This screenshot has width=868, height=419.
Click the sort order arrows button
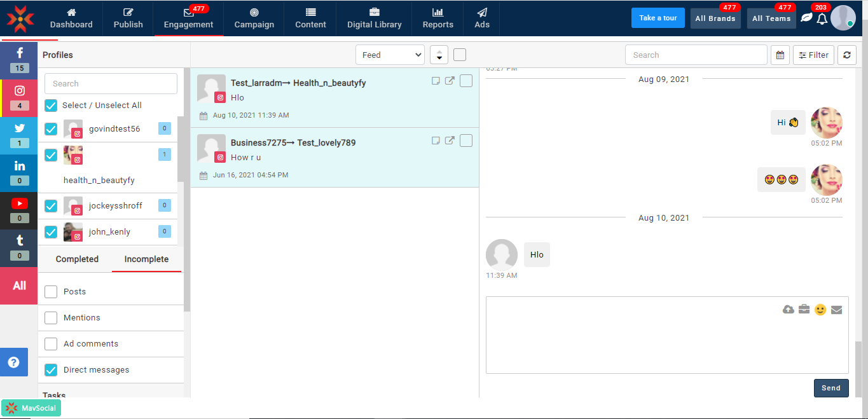click(439, 55)
